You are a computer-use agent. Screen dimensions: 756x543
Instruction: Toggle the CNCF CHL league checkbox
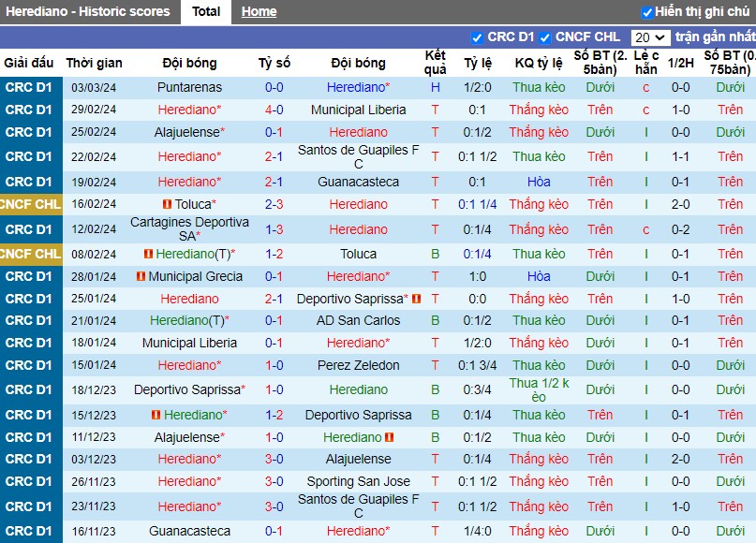tap(545, 37)
